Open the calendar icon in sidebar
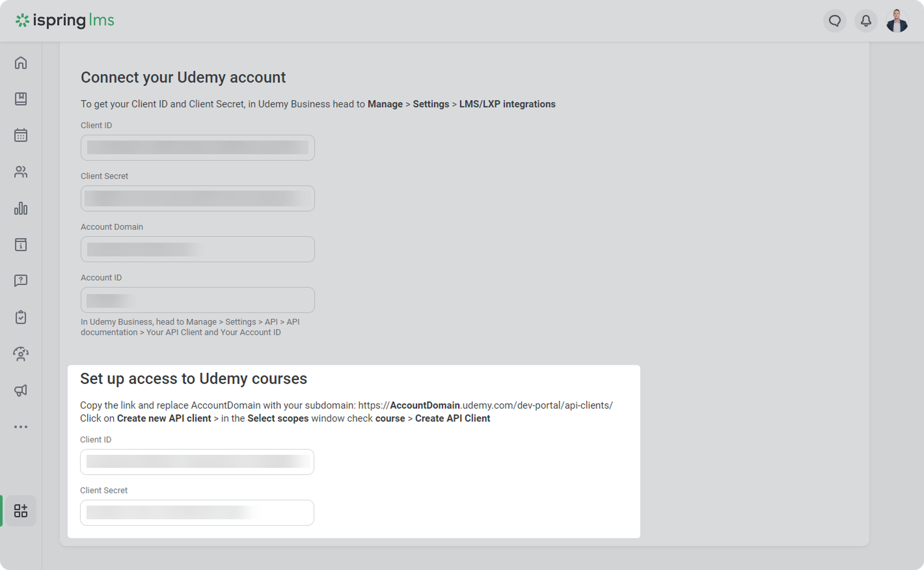The image size is (924, 570). click(x=21, y=135)
